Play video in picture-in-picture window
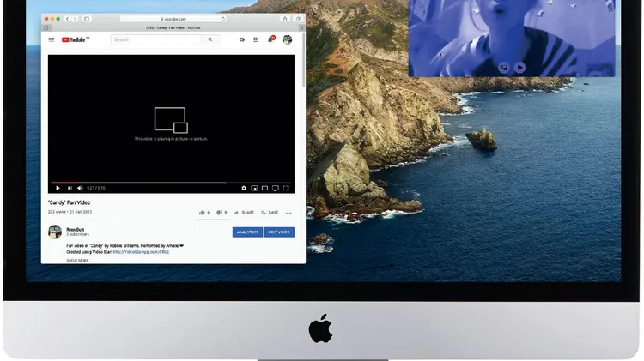This screenshot has height=361, width=644. pyautogui.click(x=520, y=67)
